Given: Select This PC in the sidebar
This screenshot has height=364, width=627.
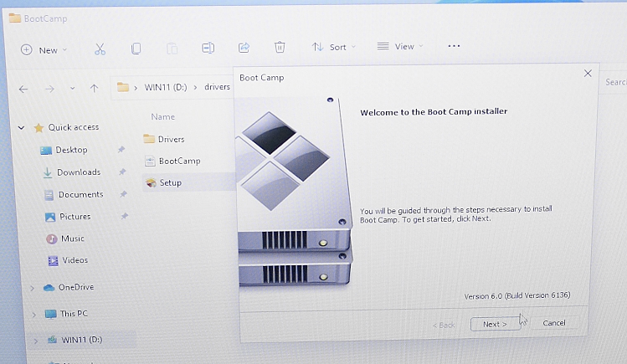Looking at the screenshot, I should (x=74, y=314).
